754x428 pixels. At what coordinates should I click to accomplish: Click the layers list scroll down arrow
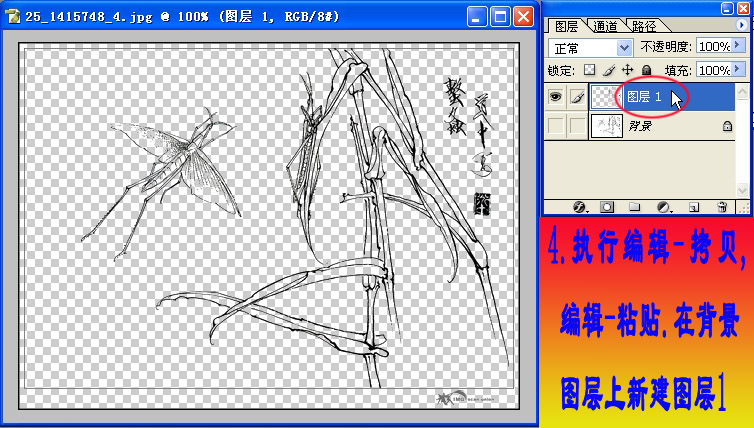pyautogui.click(x=742, y=190)
